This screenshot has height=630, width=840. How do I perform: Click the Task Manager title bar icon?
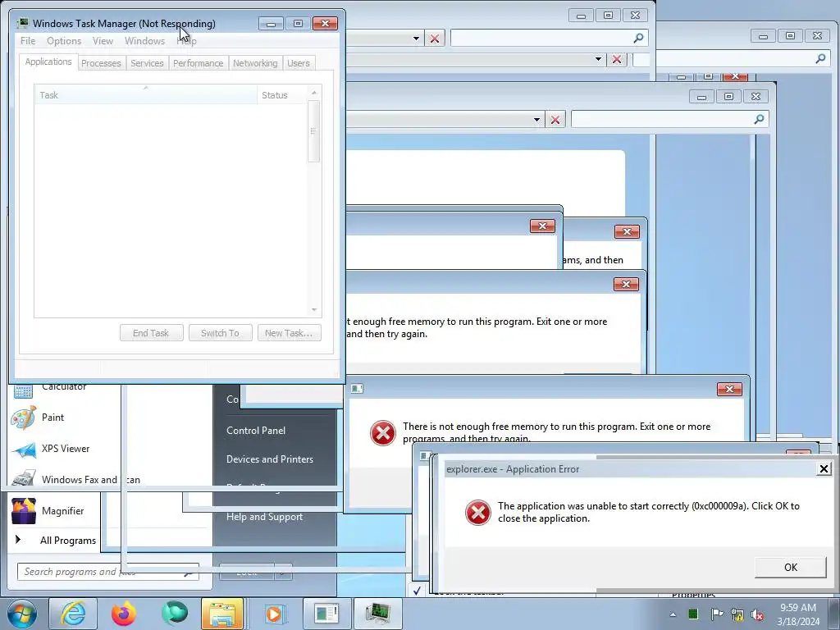click(22, 24)
